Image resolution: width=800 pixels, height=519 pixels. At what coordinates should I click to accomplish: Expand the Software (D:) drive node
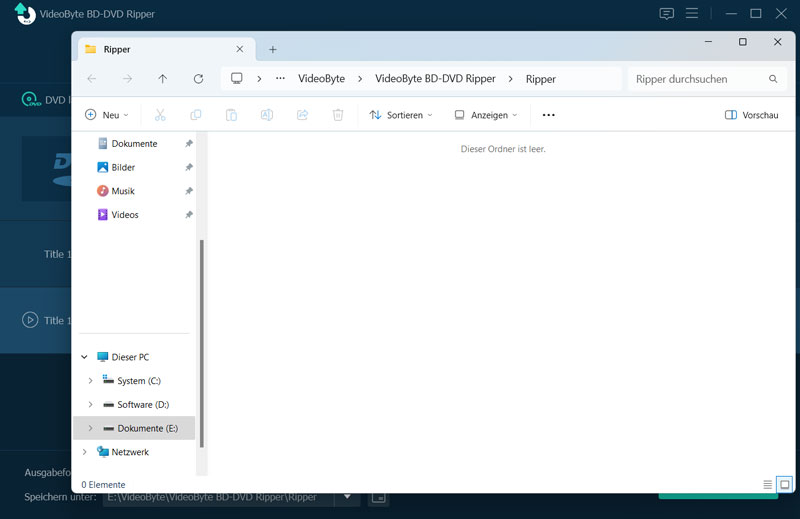click(x=90, y=404)
